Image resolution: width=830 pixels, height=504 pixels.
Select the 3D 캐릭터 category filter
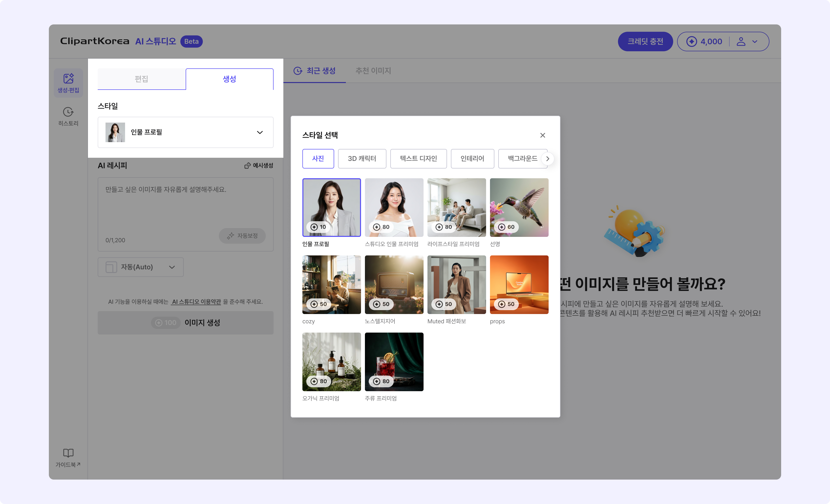coord(362,158)
